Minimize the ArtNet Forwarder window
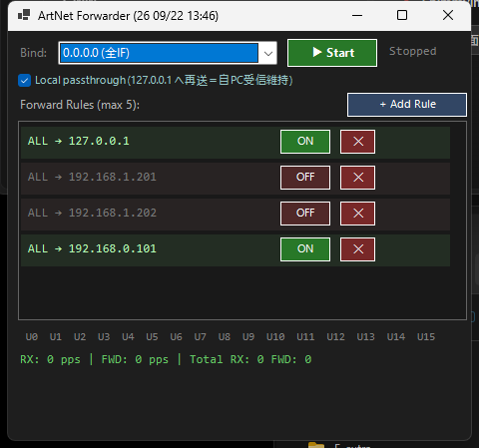 click(357, 15)
